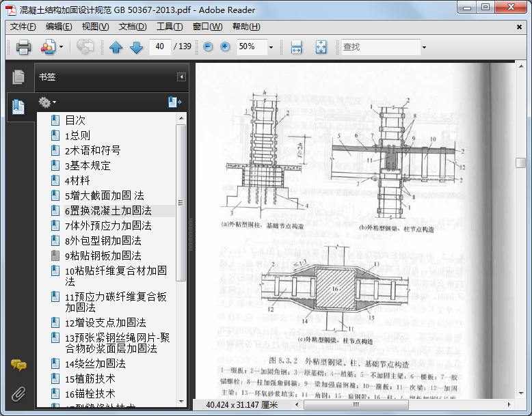Click the Print icon in toolbar
Image resolution: width=532 pixels, height=416 pixels.
pos(23,46)
